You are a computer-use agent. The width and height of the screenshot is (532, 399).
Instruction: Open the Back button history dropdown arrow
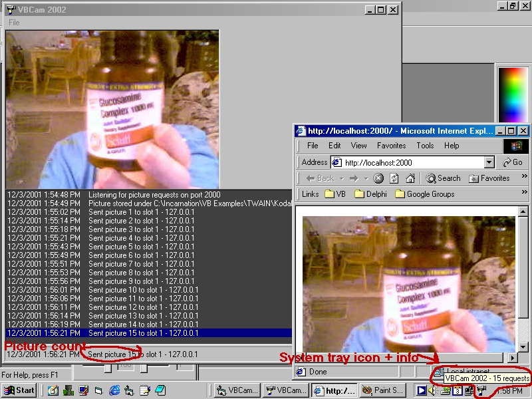[342, 178]
